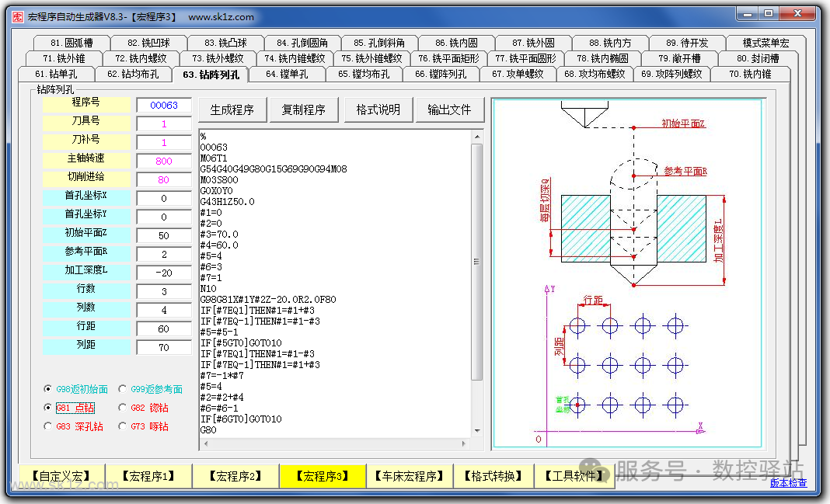The width and height of the screenshot is (830, 504).
Task: Open 【宏程序1】 bottom tab
Action: click(148, 476)
